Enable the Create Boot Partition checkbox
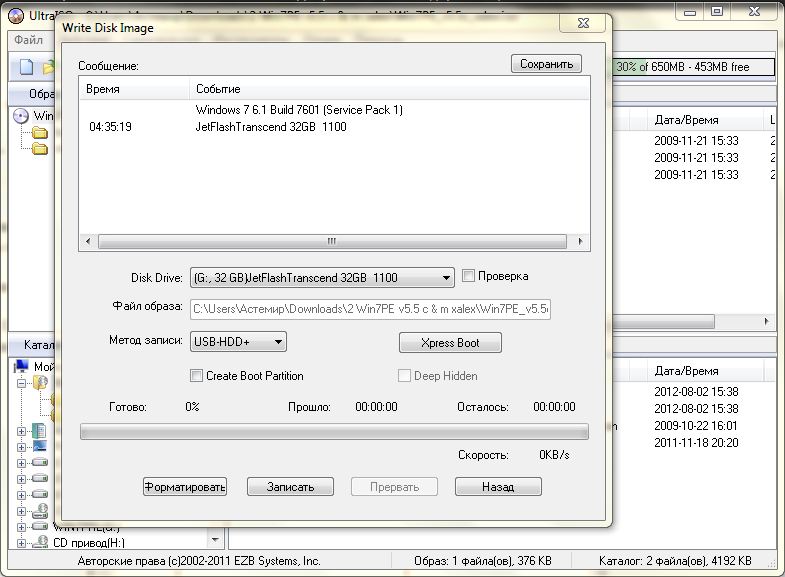Screen dimensions: 785x577 (196, 375)
